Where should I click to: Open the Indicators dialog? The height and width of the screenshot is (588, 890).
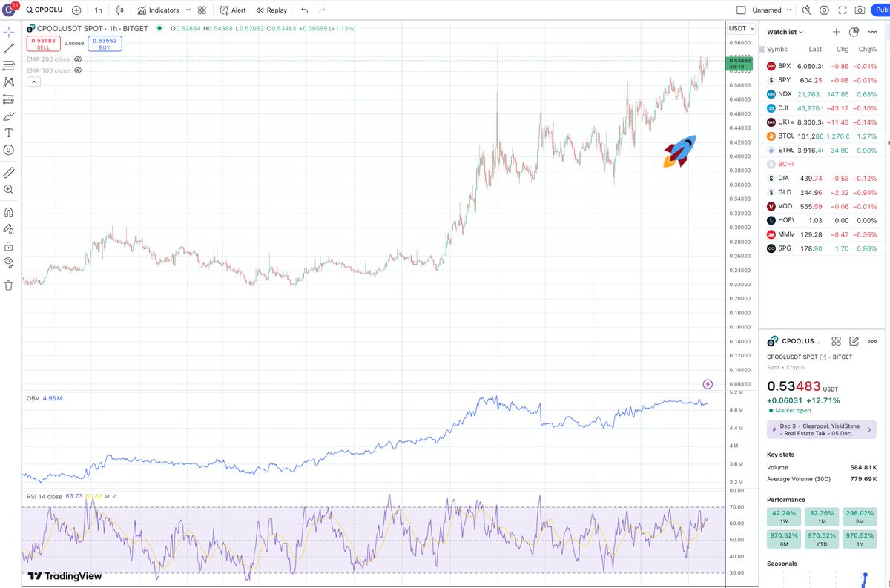(159, 10)
